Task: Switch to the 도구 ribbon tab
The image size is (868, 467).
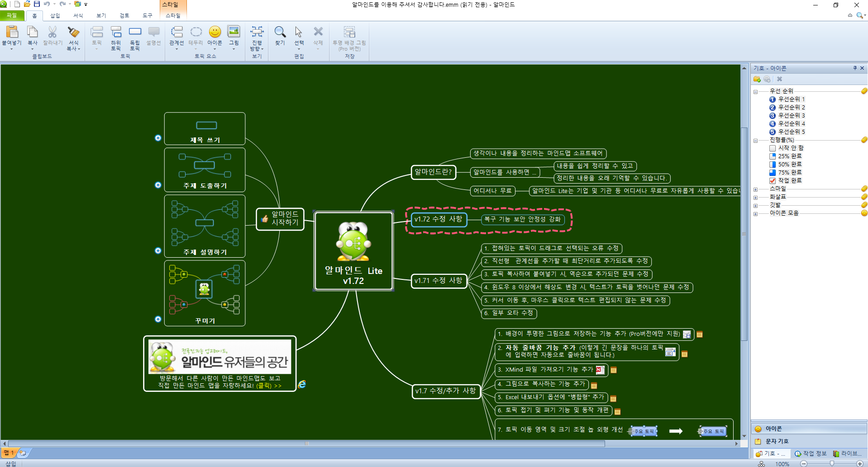Action: pos(148,15)
